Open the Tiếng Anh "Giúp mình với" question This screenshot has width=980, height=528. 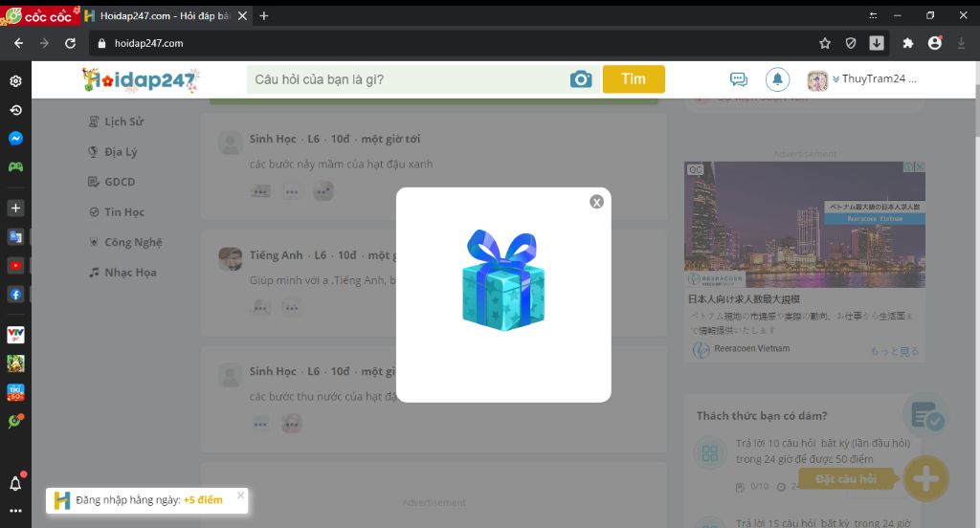(x=323, y=280)
